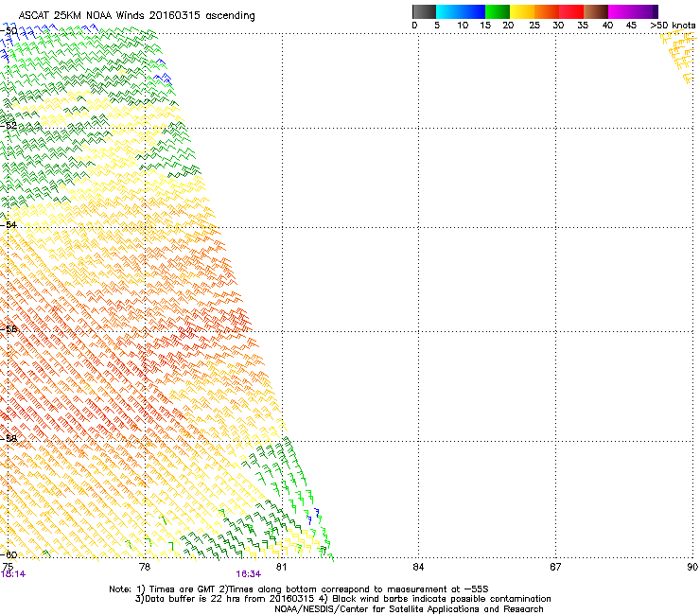Screen dimensions: 700x615
Task: Select the green 15–20 knots color bar segment
Action: (x=498, y=11)
